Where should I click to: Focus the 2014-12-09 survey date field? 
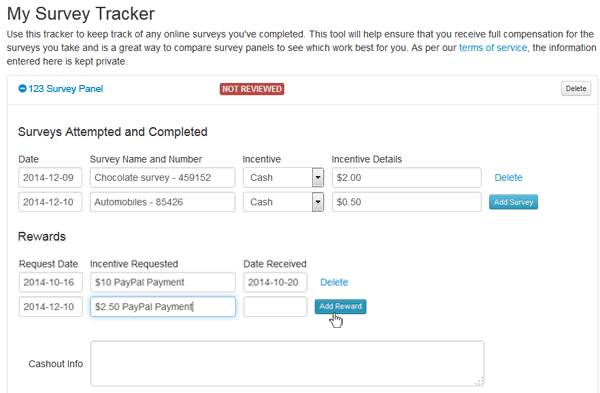pos(50,178)
